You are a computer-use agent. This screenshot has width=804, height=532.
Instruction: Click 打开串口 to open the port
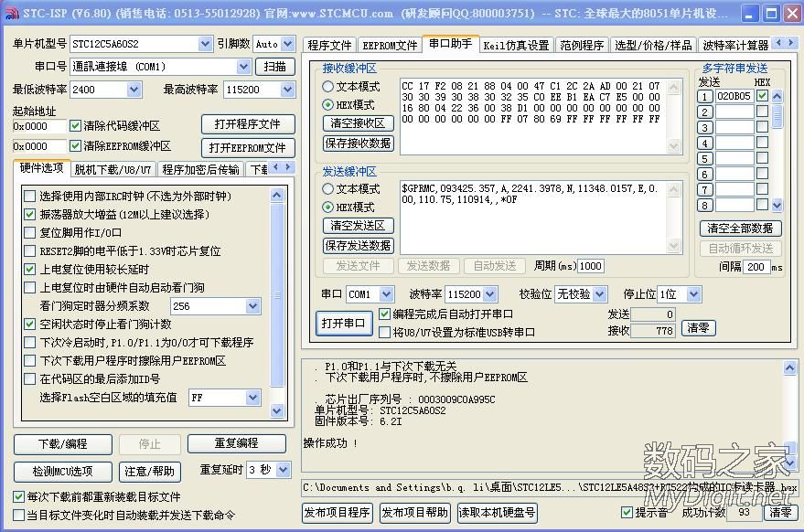pos(344,324)
